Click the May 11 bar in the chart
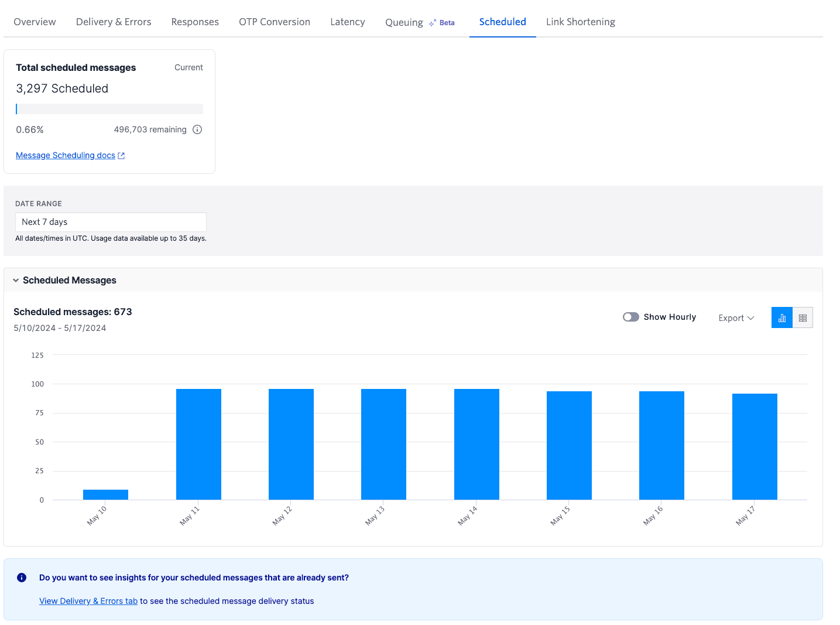 tap(198, 444)
